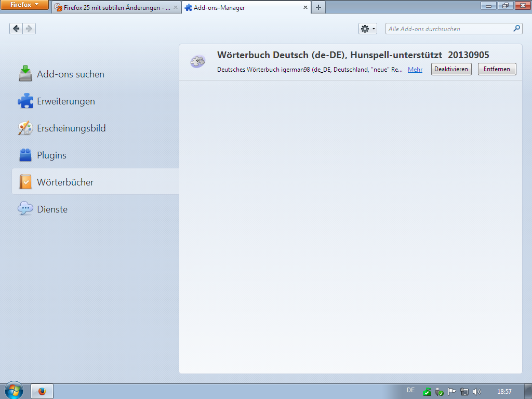Go forward with the right arrow button
The image size is (532, 399).
29,29
